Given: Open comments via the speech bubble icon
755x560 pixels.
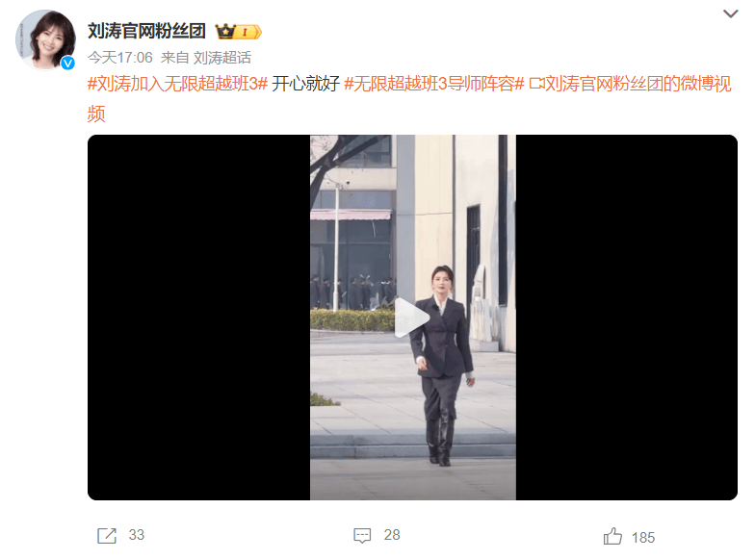Looking at the screenshot, I should coord(362,535).
